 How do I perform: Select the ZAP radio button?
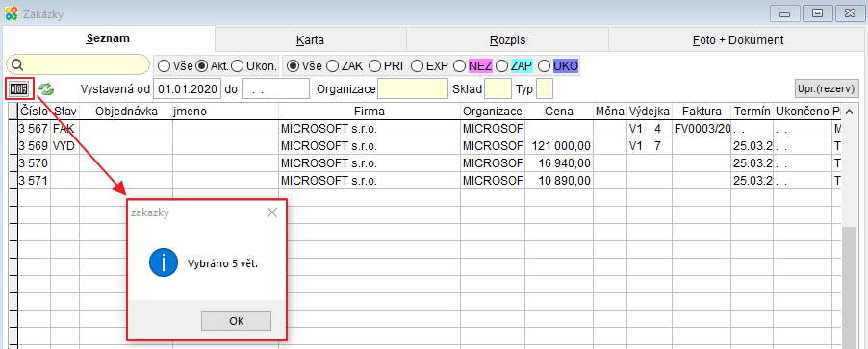click(x=501, y=66)
